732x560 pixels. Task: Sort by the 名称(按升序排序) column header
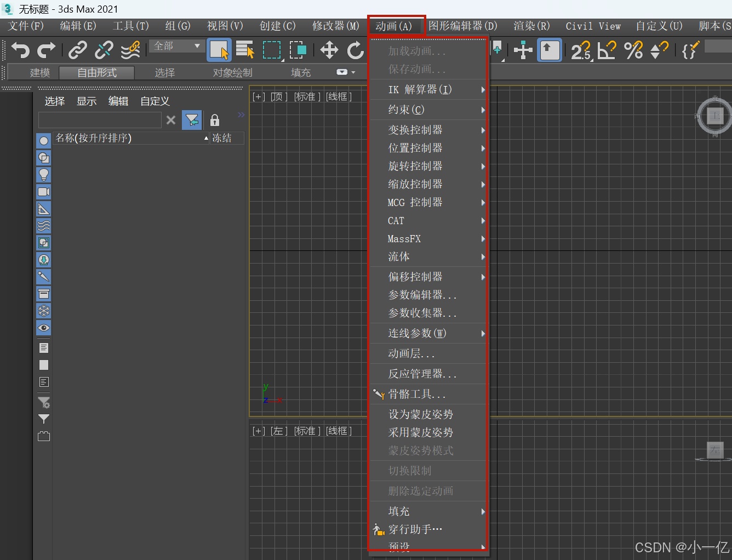[131, 138]
